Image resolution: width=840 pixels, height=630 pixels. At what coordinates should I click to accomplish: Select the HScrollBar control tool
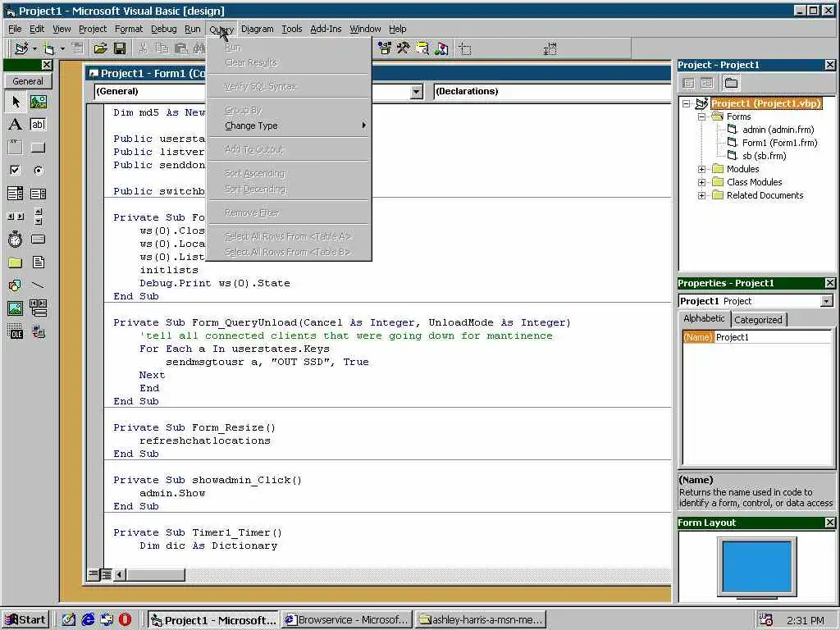[16, 217]
